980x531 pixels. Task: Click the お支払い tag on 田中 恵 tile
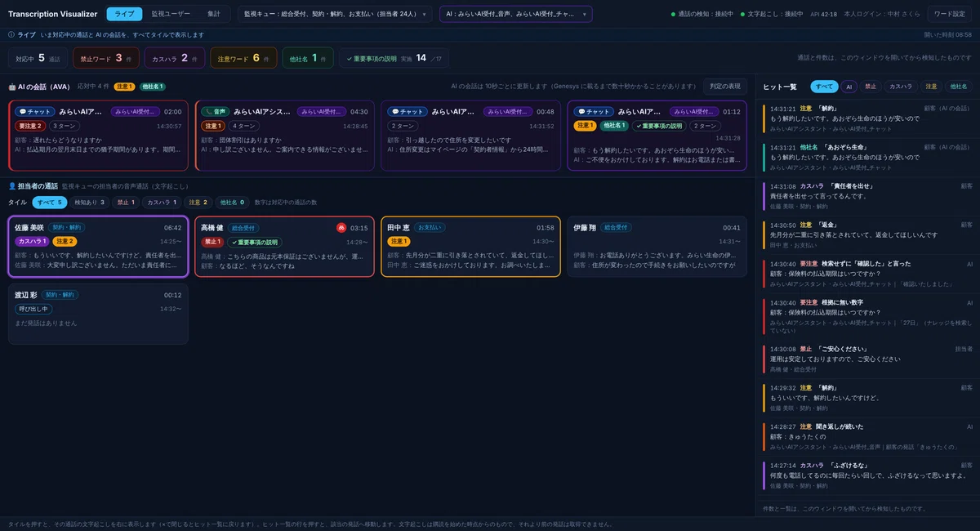tap(429, 228)
